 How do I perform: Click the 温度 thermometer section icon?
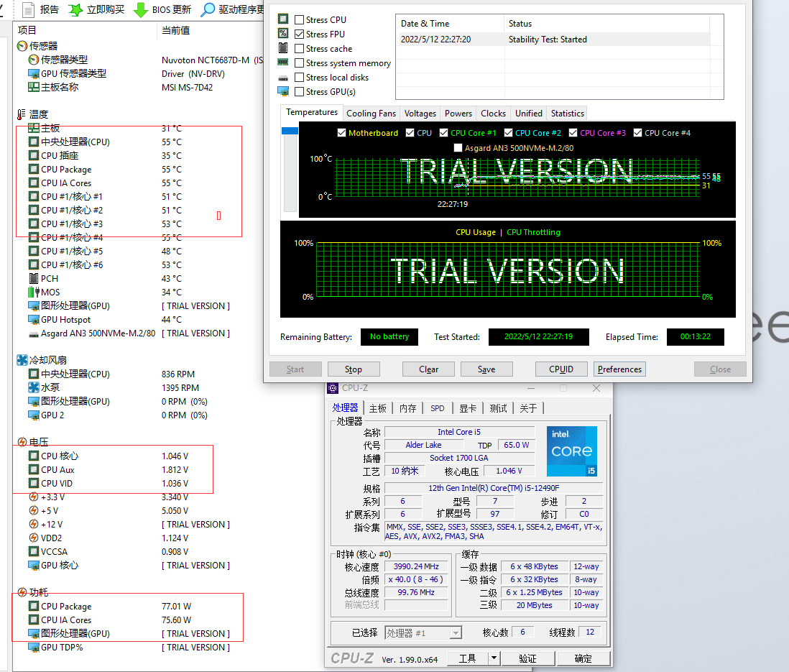coord(21,115)
